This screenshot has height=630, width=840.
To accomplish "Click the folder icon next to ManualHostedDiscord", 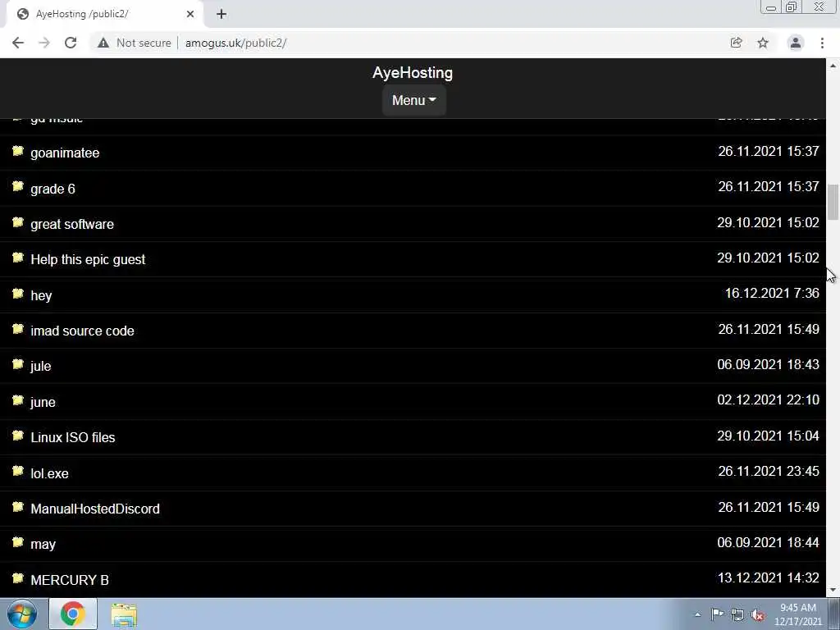I will point(18,507).
